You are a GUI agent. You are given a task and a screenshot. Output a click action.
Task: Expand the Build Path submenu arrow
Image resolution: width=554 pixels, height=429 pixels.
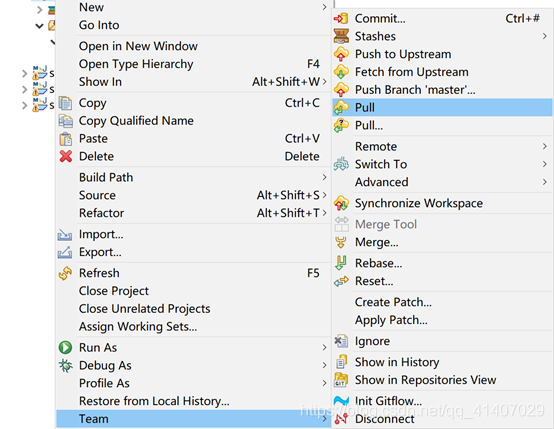click(324, 177)
